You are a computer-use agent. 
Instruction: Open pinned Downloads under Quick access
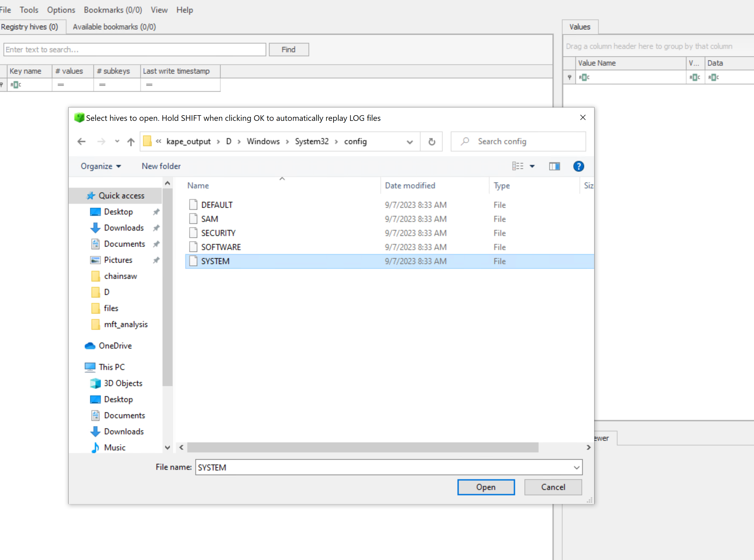(124, 228)
